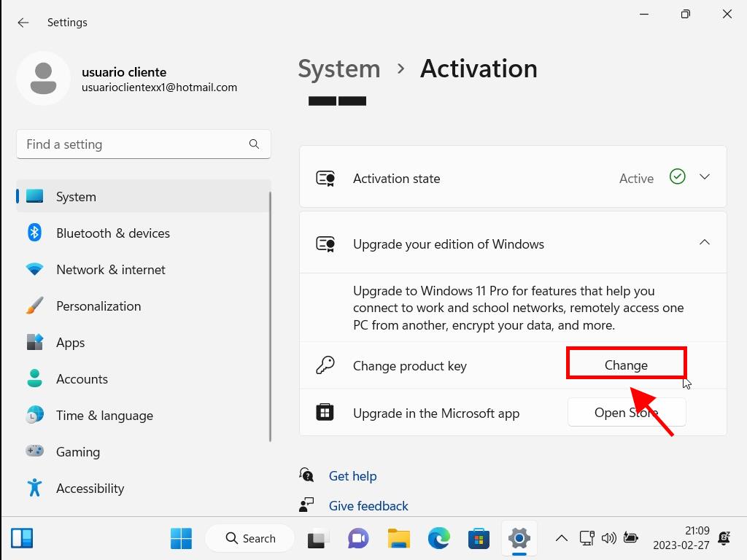Click Change to change product key
This screenshot has height=560, width=747.
[x=626, y=365]
